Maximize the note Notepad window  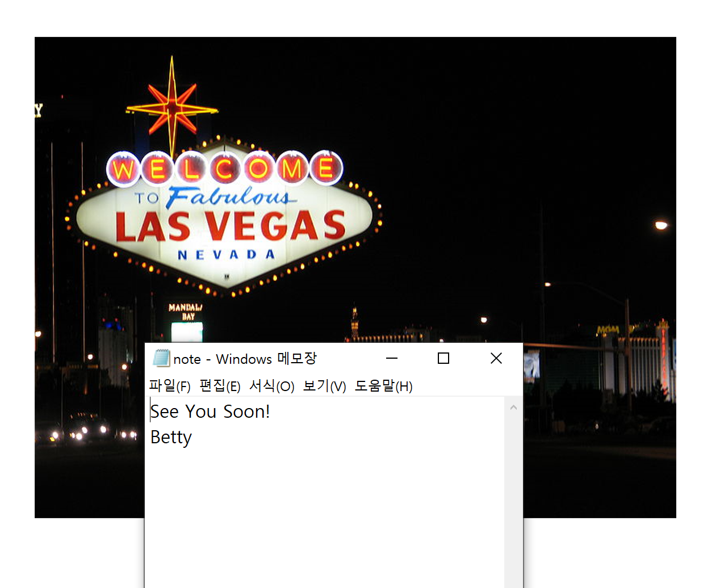point(443,358)
